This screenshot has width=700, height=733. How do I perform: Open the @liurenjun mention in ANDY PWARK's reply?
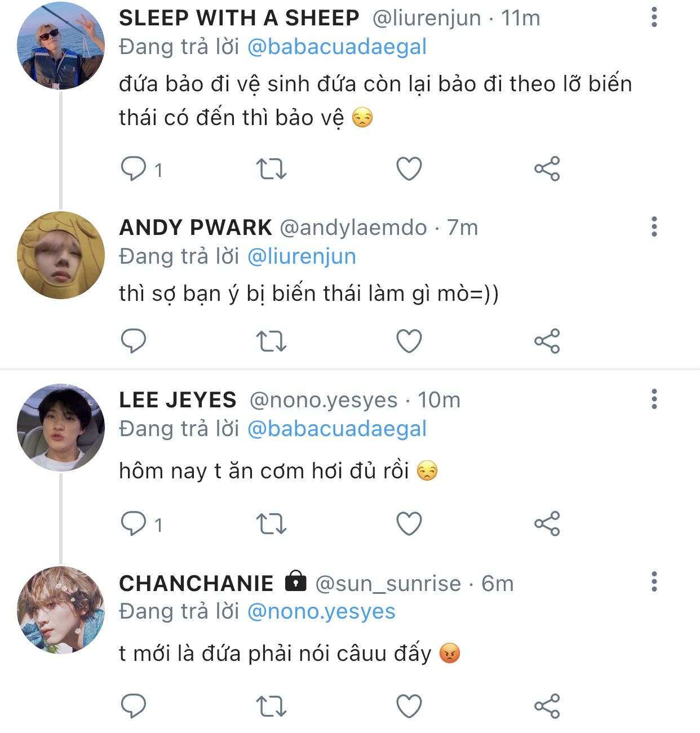[302, 256]
